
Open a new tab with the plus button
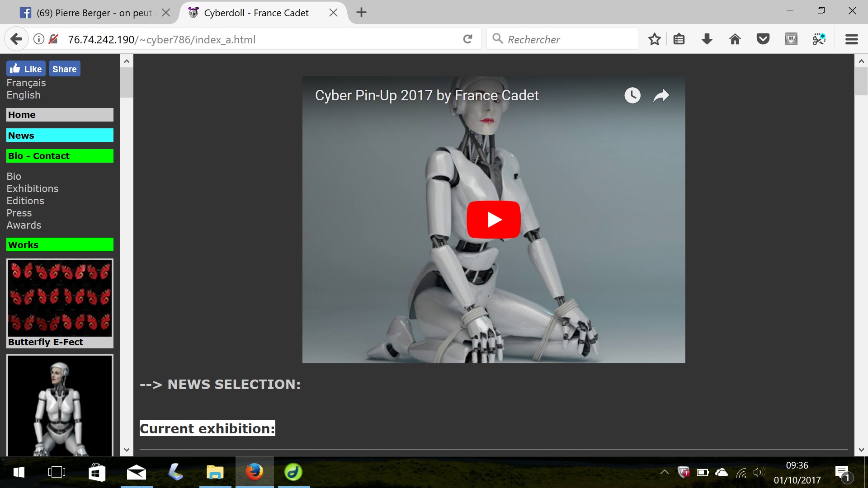tap(361, 13)
